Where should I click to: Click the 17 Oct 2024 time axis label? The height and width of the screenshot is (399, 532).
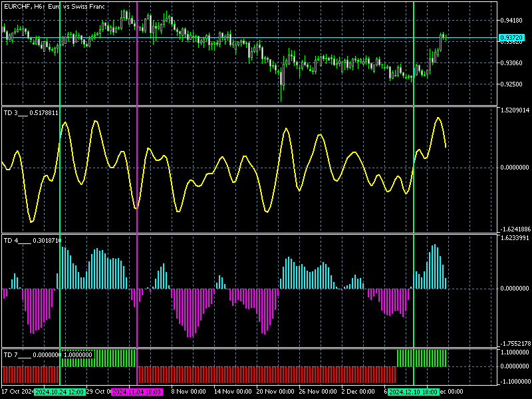(x=18, y=392)
